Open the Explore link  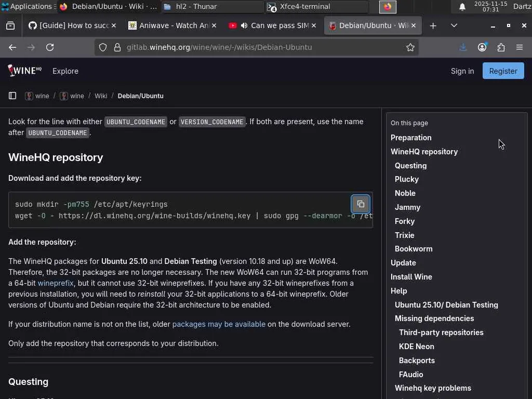[65, 71]
